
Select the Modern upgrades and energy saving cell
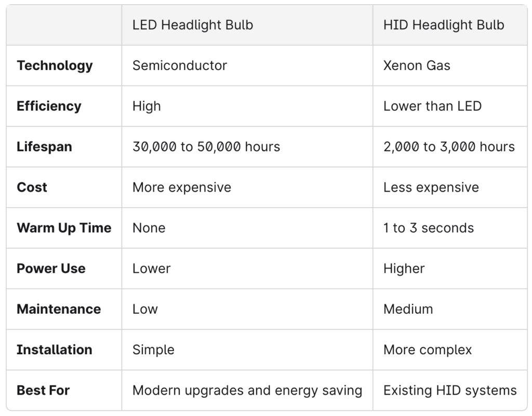coord(247,390)
